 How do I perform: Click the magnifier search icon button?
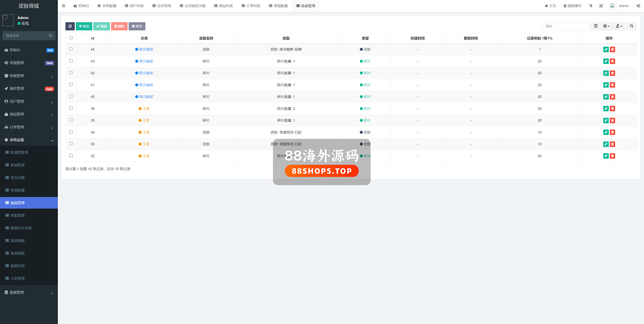631,26
